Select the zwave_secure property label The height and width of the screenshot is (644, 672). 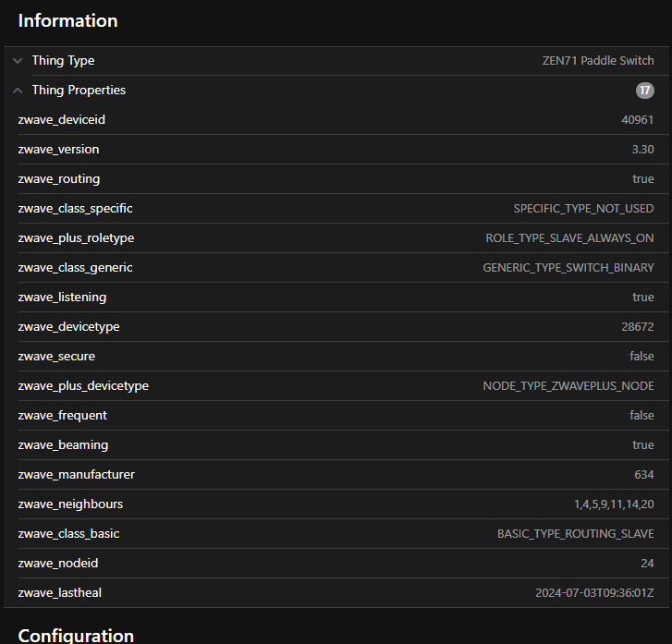point(56,357)
